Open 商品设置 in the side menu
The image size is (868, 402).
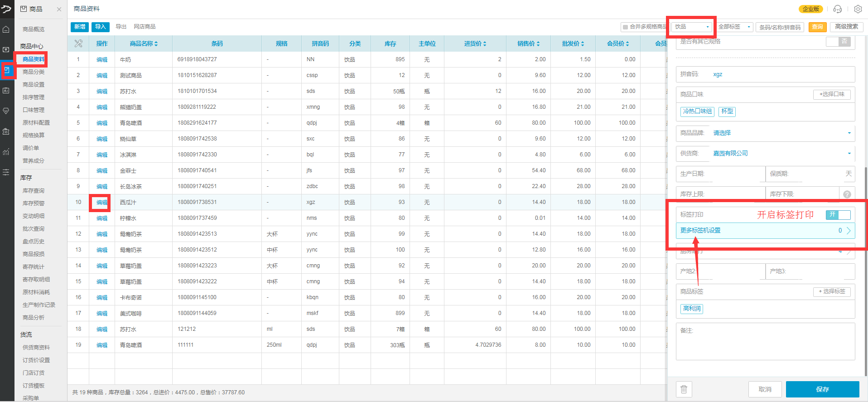tap(34, 85)
